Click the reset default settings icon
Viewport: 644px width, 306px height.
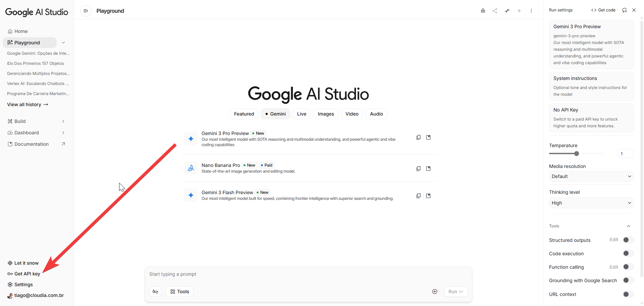[625, 10]
